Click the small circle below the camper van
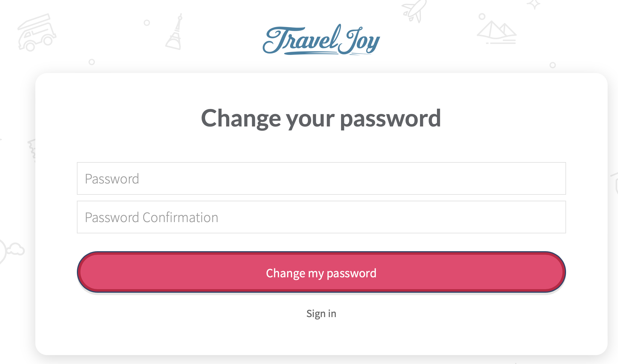This screenshot has width=618, height=364. (92, 62)
